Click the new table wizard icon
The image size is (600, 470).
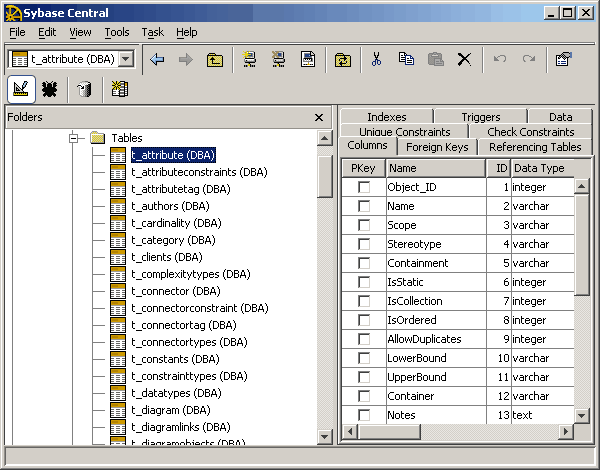coord(120,89)
